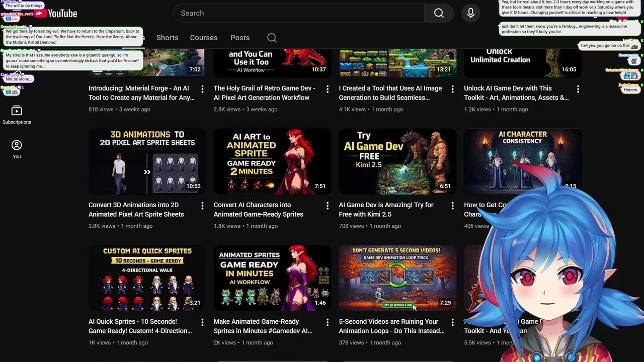644x362 pixels.
Task: Click '378 views • 1 month ago' text
Action: [x=370, y=342]
